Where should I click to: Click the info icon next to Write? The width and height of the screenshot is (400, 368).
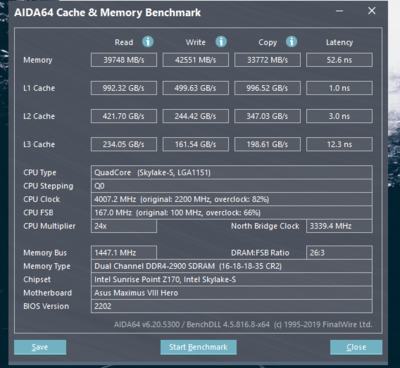[x=221, y=42]
